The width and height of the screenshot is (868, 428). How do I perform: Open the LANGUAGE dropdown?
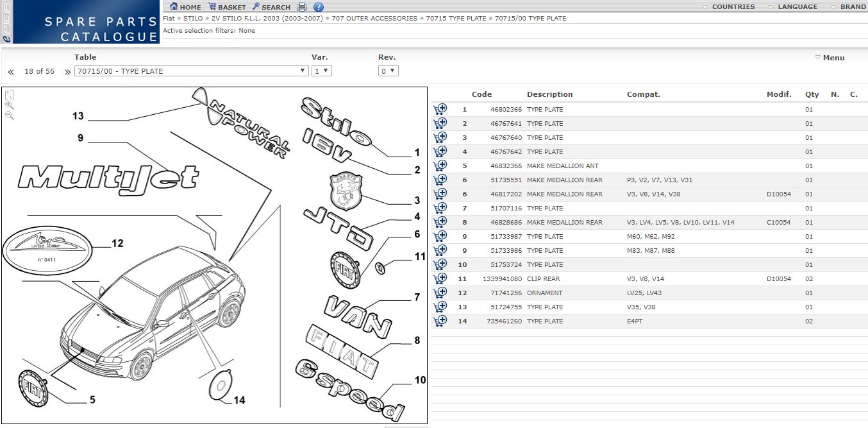pyautogui.click(x=793, y=6)
